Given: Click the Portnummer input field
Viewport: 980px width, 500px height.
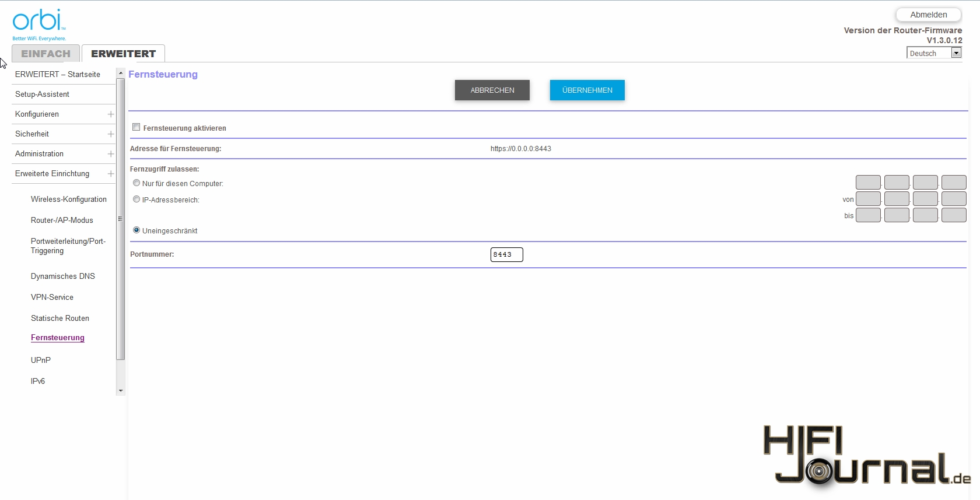Looking at the screenshot, I should point(507,254).
